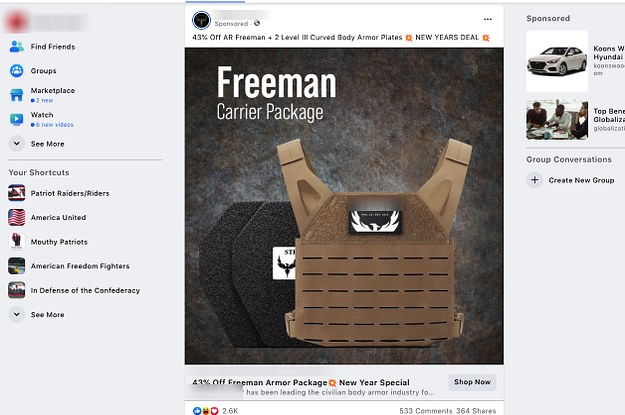Open the Groups icon in left sidebar
Image resolution: width=625 pixels, height=415 pixels.
click(17, 71)
